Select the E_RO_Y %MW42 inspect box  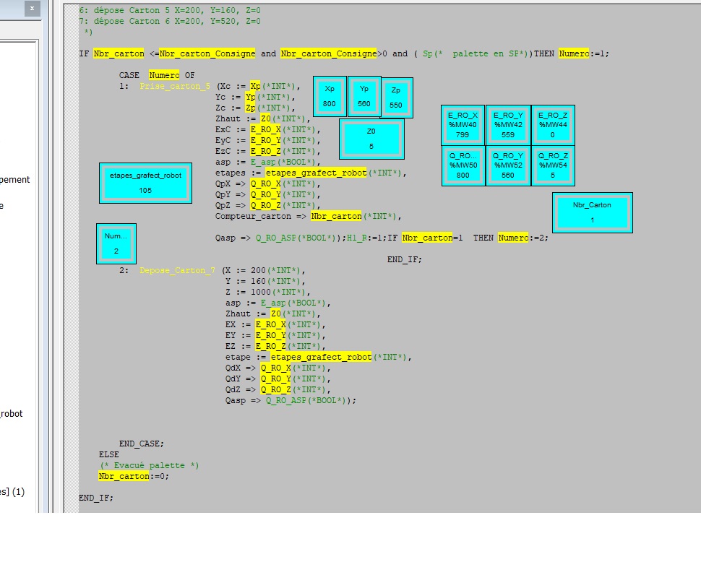pos(508,125)
